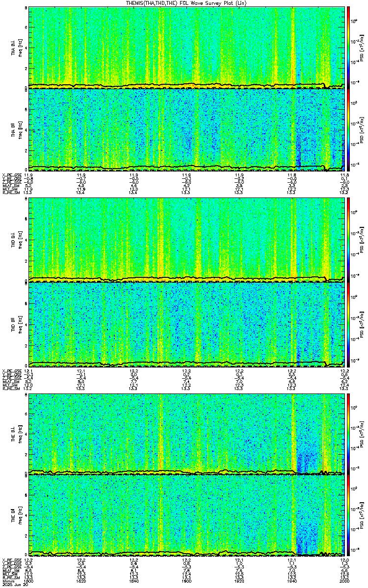The width and height of the screenshot is (368, 588).
Task: Click the THA BII spectrogram panel
Action: point(186,129)
